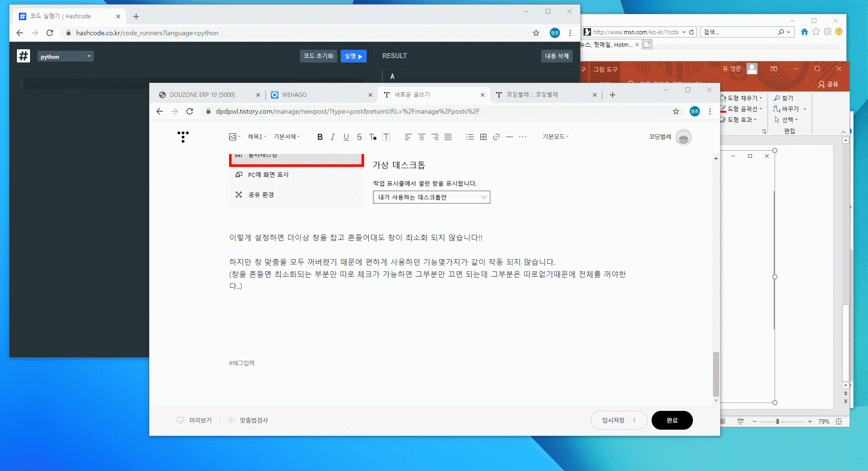Click the Hashcode logo icon
The height and width of the screenshot is (471, 868).
(x=23, y=56)
